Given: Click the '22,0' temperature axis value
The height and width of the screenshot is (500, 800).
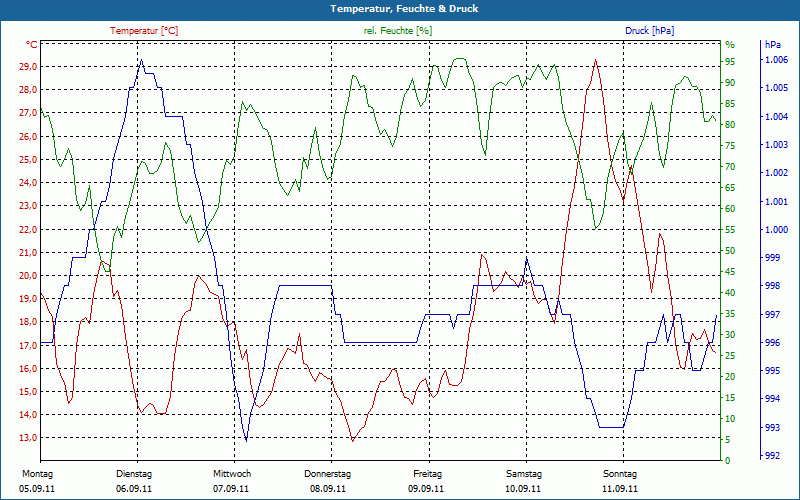Looking at the screenshot, I should [28, 230].
